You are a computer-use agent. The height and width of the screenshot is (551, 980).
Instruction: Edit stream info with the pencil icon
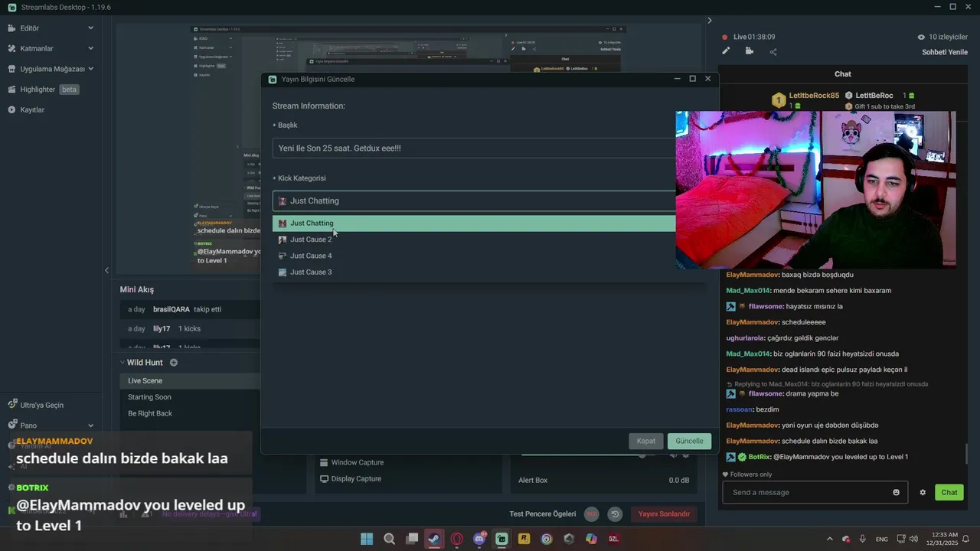726,51
